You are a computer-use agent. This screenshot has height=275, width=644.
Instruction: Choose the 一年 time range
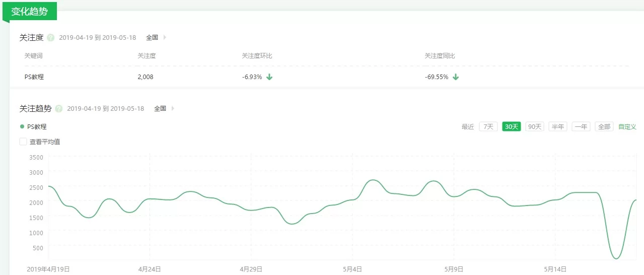581,126
